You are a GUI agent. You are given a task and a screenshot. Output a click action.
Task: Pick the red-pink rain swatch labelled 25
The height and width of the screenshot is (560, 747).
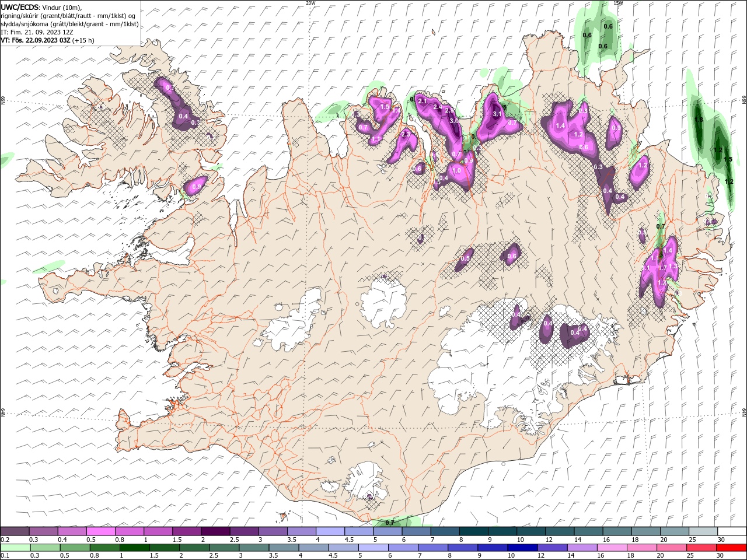coord(702,548)
